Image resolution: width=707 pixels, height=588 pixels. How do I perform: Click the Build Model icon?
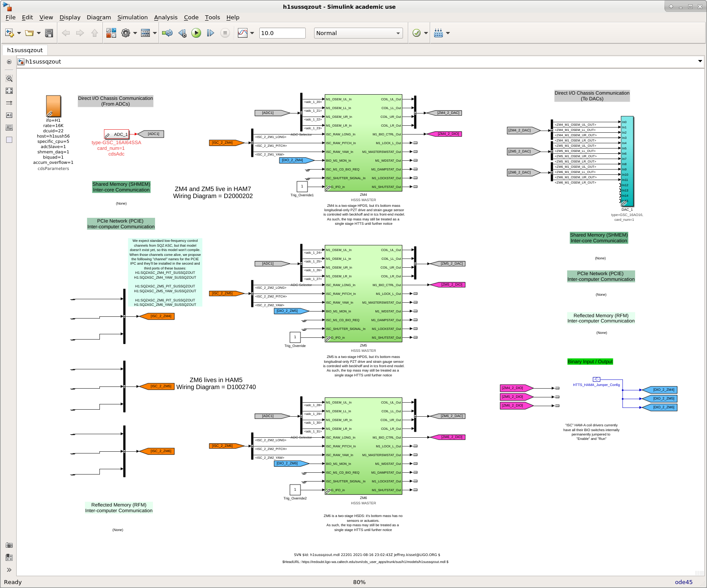(x=438, y=33)
